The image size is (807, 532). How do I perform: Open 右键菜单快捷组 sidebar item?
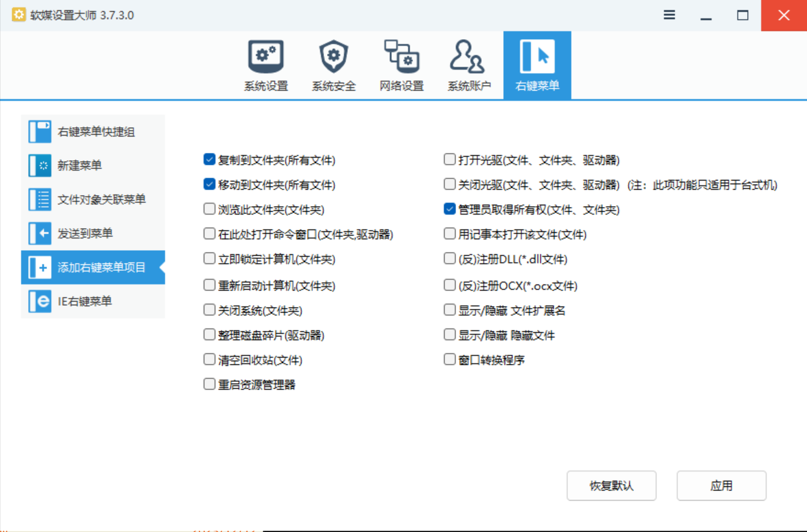coord(93,132)
